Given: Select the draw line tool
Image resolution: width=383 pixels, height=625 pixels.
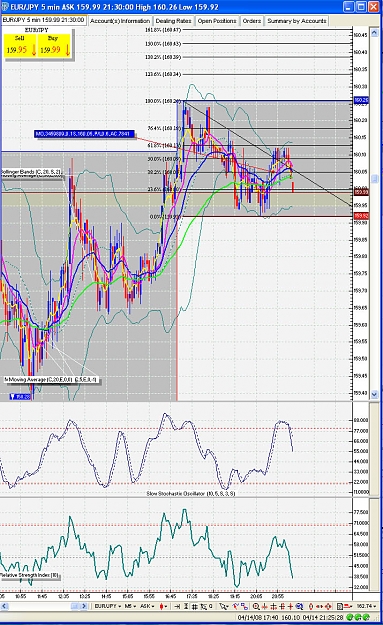Looking at the screenshot, I should click(x=235, y=606).
